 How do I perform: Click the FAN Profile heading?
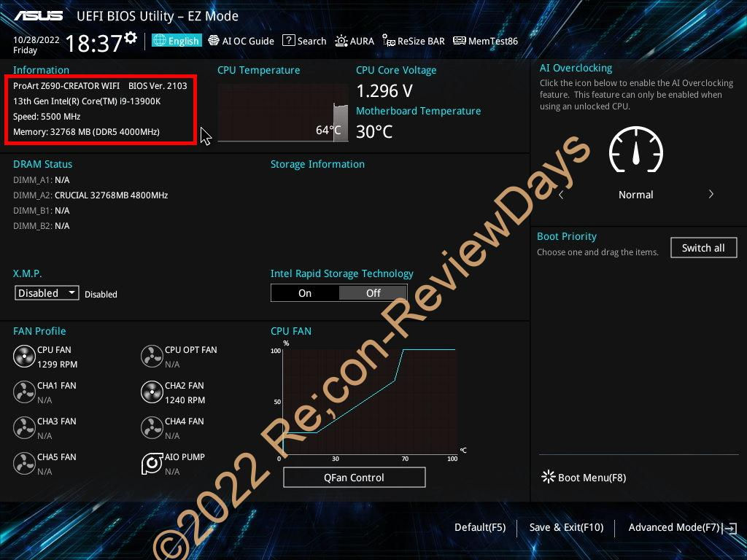click(x=39, y=331)
